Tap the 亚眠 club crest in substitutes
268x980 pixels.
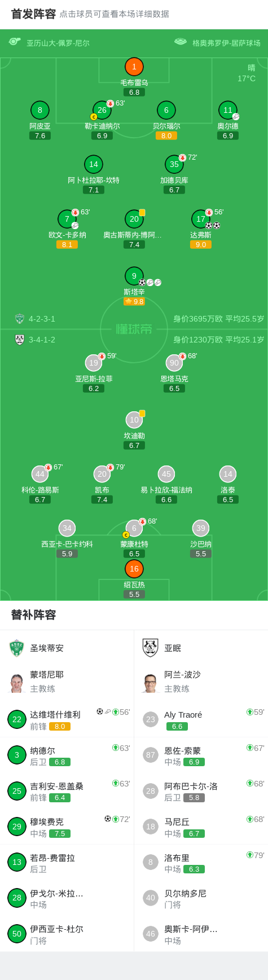150,648
